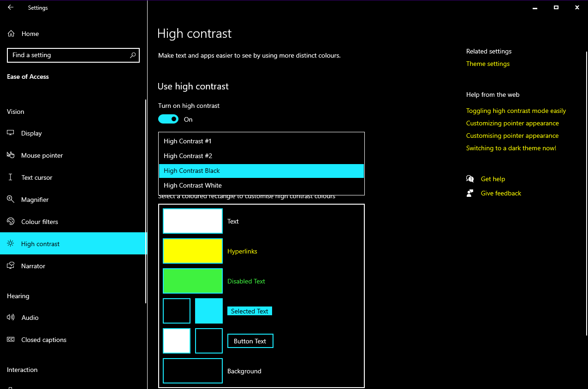Go to Mouse pointer settings
Image resolution: width=588 pixels, height=389 pixels.
(x=73, y=155)
